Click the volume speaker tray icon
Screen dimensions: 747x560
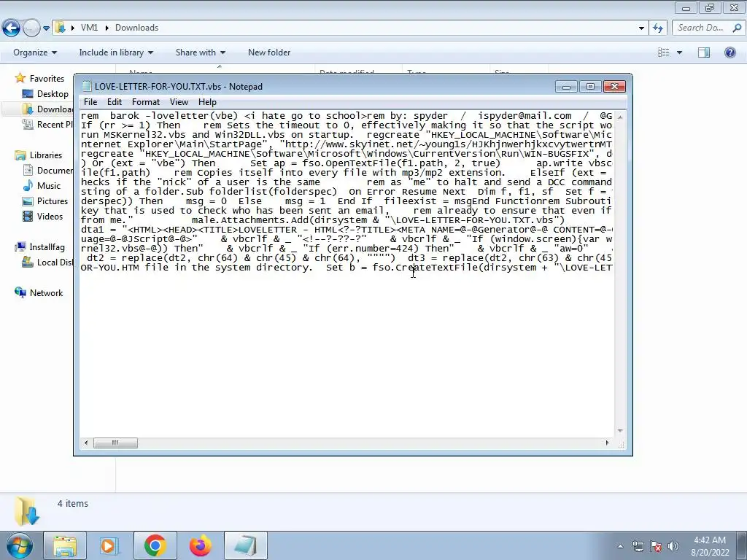pos(673,546)
